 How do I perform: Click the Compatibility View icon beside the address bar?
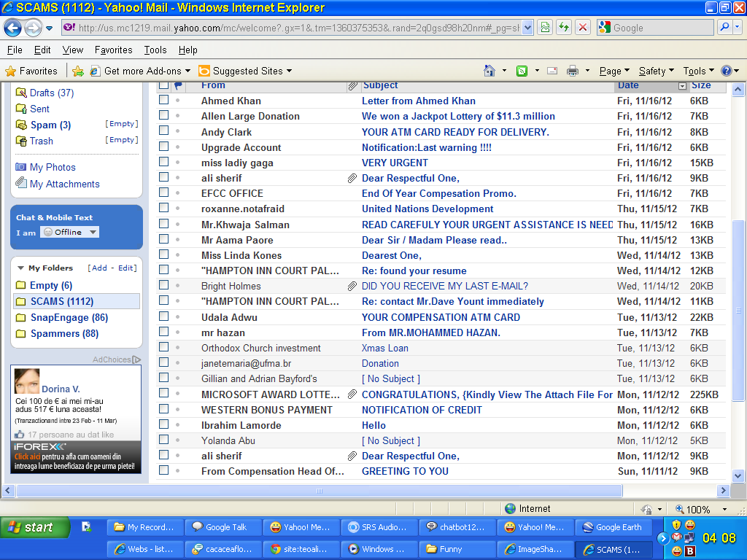(545, 28)
